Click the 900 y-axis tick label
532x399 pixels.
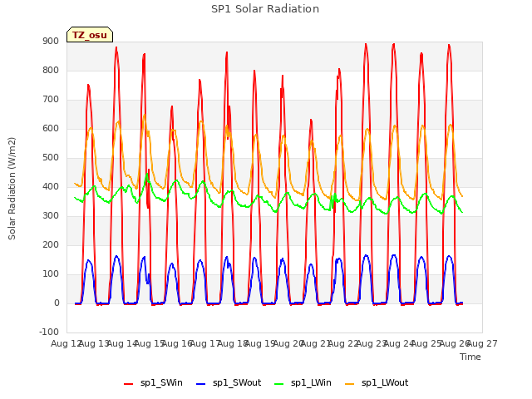point(51,42)
